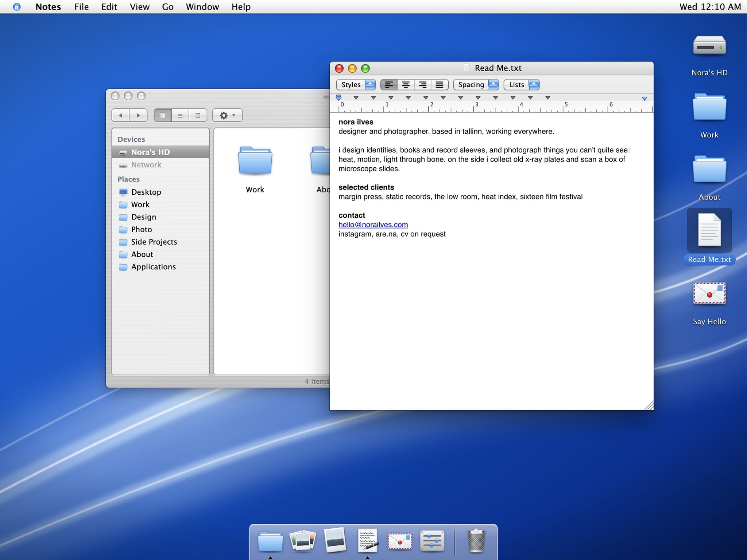Click the mail envelope icon in the Dock
The height and width of the screenshot is (560, 747).
point(400,541)
